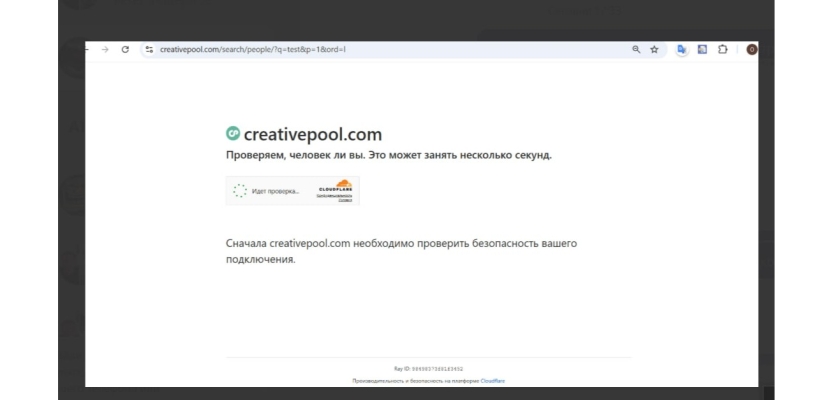The width and height of the screenshot is (832, 400).
Task: Click the Ray ID text
Action: point(429,369)
